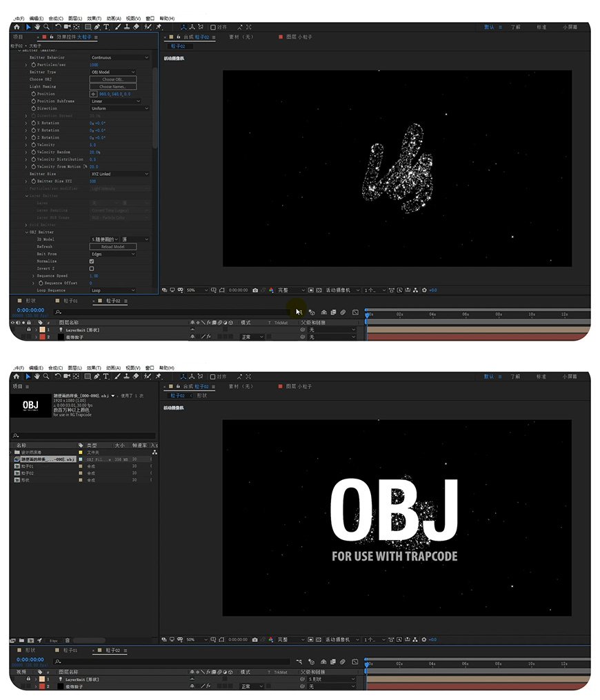
Task: Open the Emitter Type dropdown
Action: coord(113,72)
